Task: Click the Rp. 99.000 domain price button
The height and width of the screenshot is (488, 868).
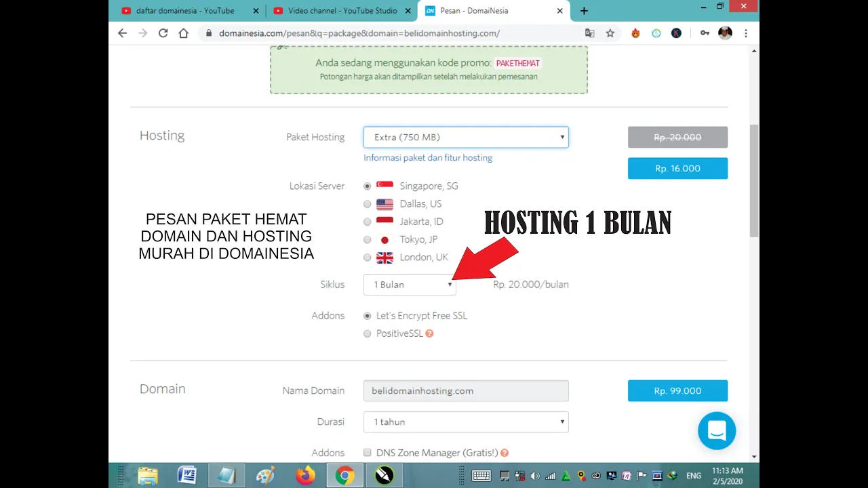Action: (677, 390)
